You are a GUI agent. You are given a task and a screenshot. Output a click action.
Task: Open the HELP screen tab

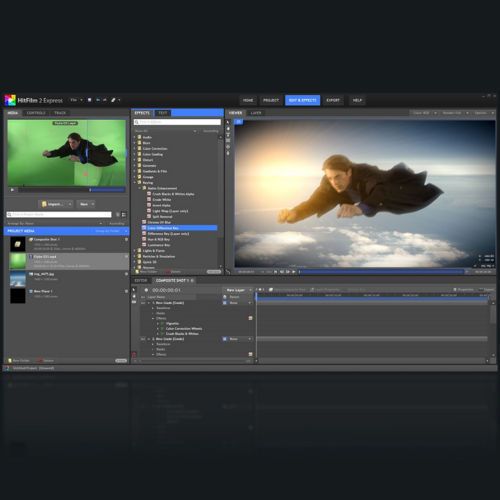pyautogui.click(x=357, y=100)
